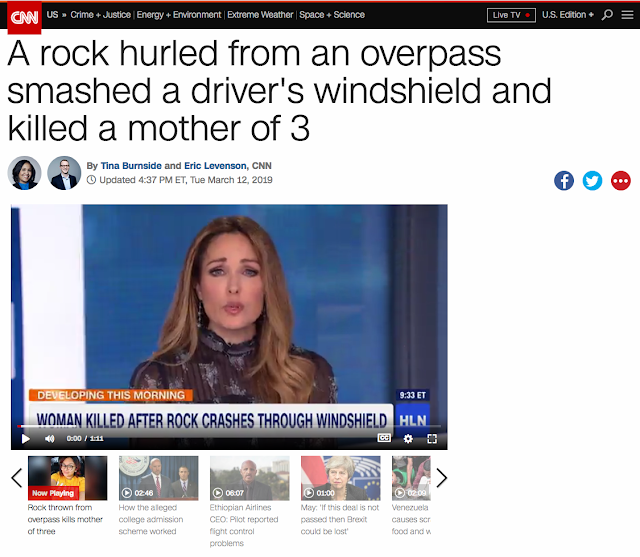Expand the U.S. Edition dropdown
This screenshot has height=557, width=640.
pos(567,15)
